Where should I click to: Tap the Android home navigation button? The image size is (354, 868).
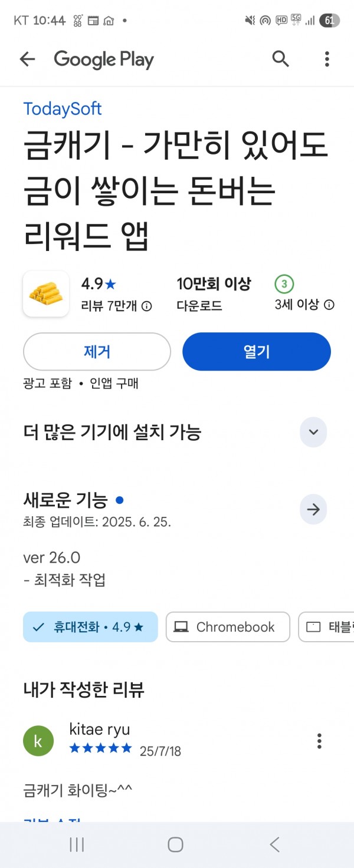[175, 844]
